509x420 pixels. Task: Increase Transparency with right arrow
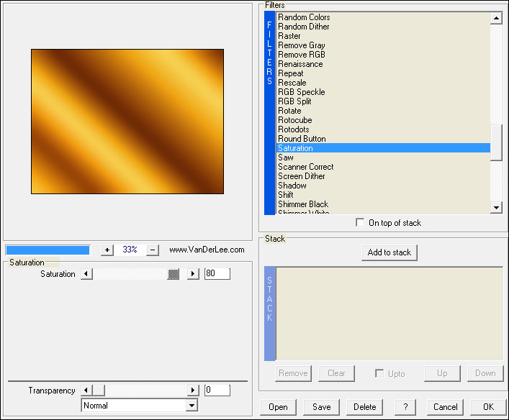[193, 391]
